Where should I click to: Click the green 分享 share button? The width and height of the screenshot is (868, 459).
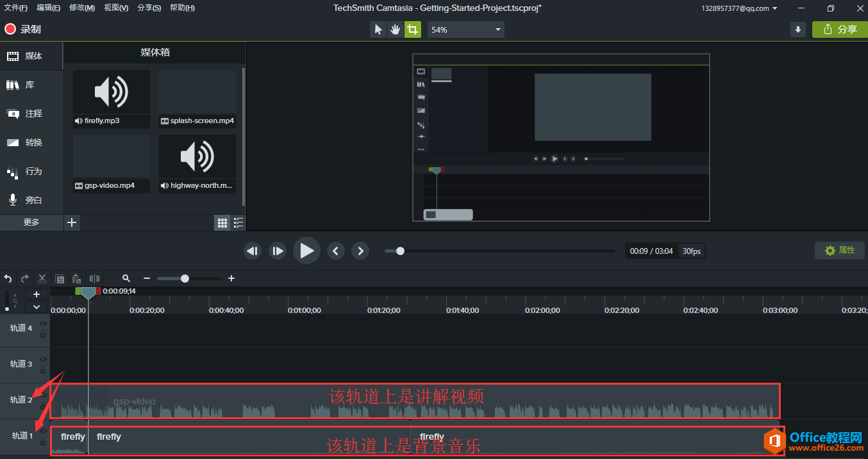pos(840,29)
